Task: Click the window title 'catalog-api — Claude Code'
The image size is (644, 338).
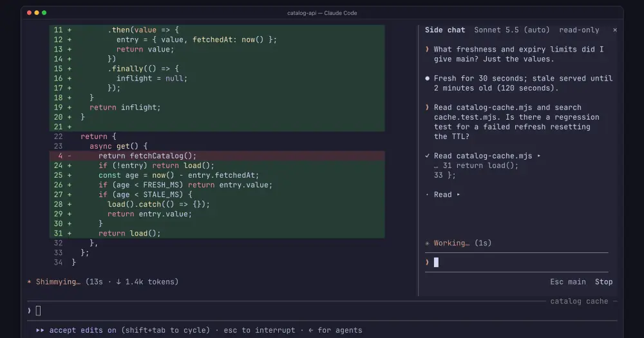Action: pos(322,13)
